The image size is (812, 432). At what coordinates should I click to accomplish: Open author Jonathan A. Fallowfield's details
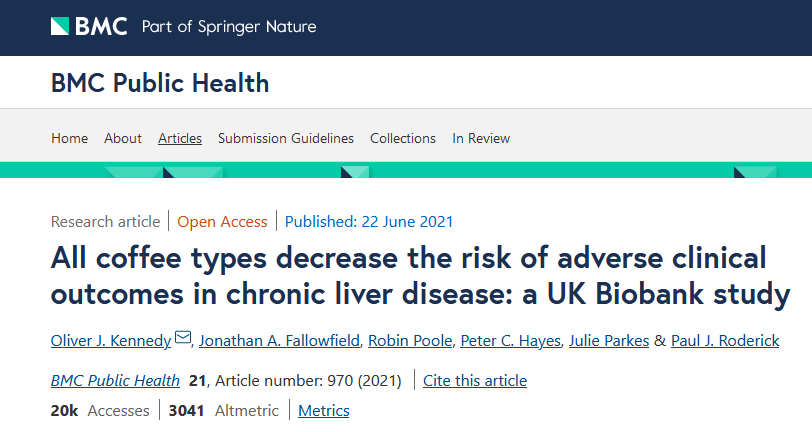click(x=278, y=341)
